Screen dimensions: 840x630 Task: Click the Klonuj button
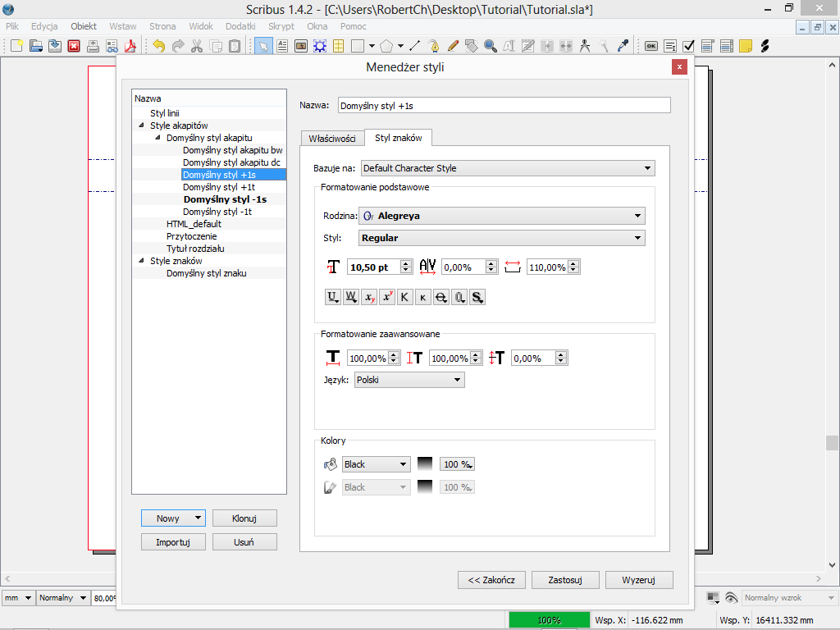244,518
